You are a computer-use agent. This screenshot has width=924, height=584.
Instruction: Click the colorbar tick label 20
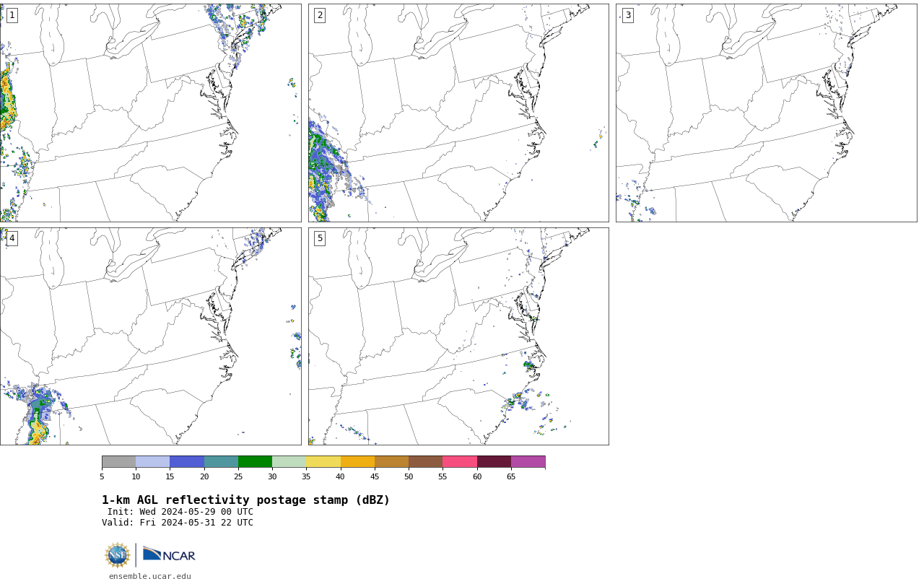[x=204, y=476]
